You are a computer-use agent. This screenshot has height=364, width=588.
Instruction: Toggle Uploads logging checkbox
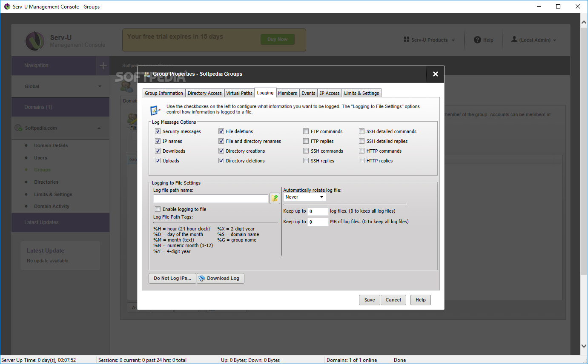point(158,161)
